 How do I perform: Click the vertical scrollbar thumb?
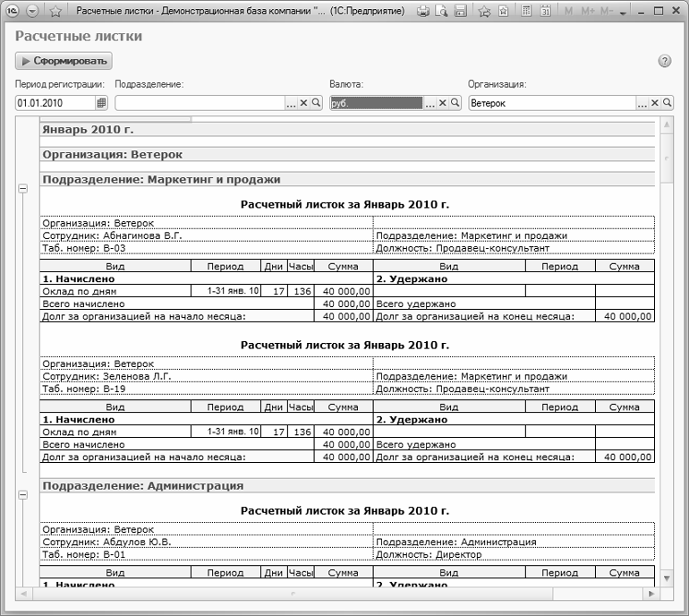(x=667, y=158)
